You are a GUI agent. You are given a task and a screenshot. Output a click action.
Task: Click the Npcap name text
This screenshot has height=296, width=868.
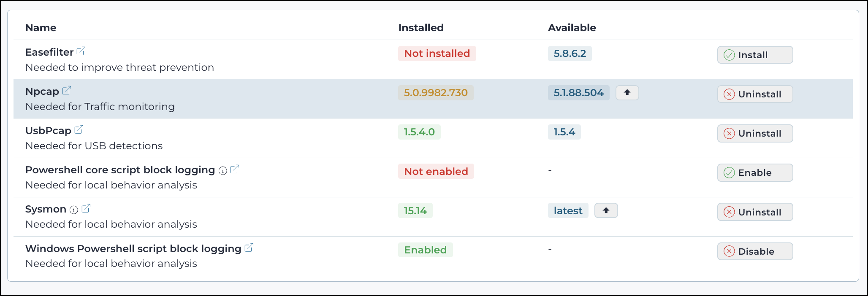[42, 91]
